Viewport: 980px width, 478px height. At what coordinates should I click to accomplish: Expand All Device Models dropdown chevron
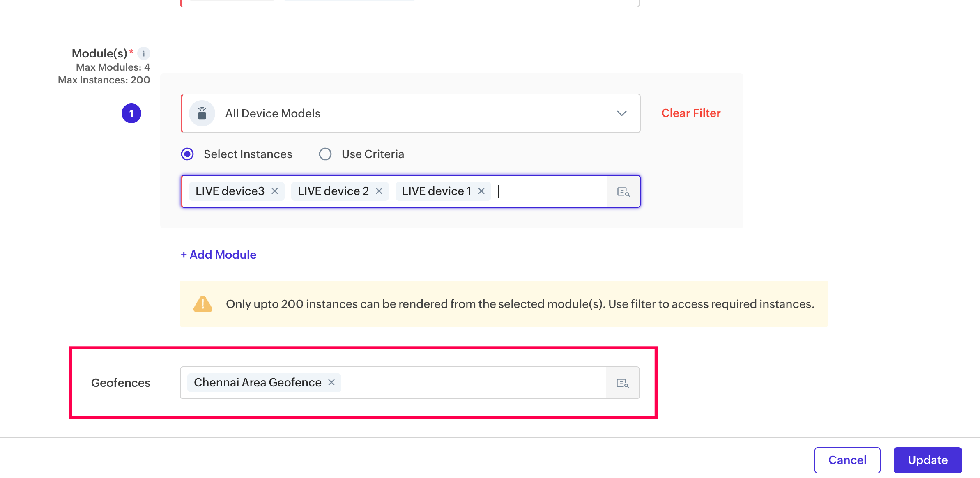point(621,113)
